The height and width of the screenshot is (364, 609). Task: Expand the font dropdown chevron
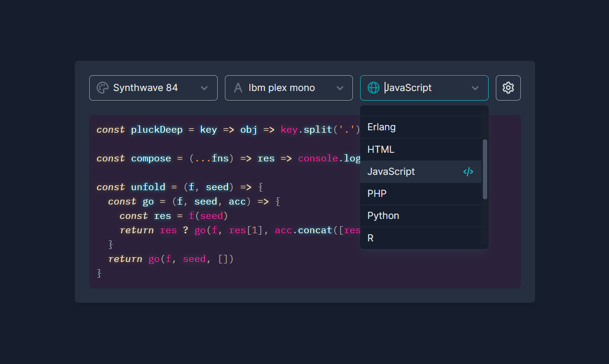click(x=340, y=88)
